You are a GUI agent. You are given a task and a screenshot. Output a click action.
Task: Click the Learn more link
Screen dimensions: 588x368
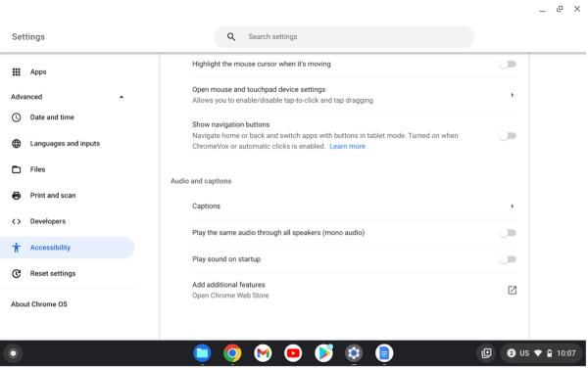[x=347, y=147]
